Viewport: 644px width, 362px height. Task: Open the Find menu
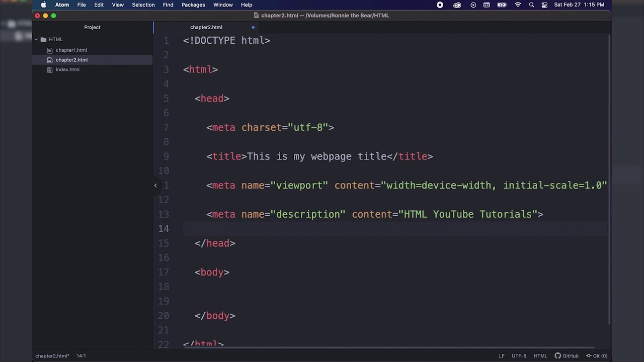pyautogui.click(x=168, y=5)
